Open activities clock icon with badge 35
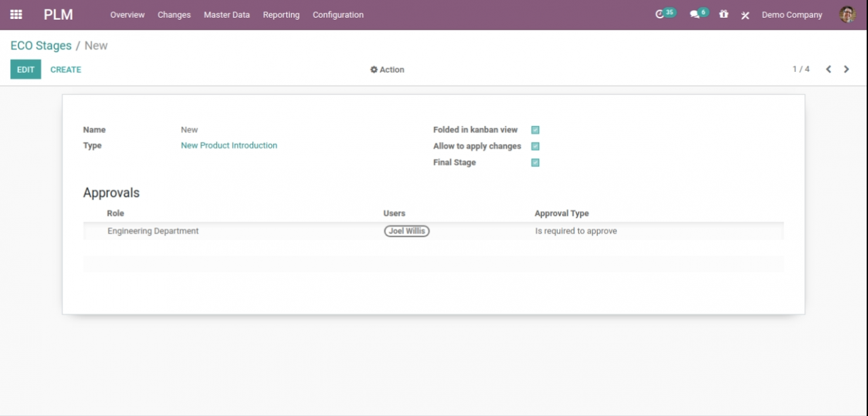This screenshot has width=868, height=416. [x=660, y=14]
